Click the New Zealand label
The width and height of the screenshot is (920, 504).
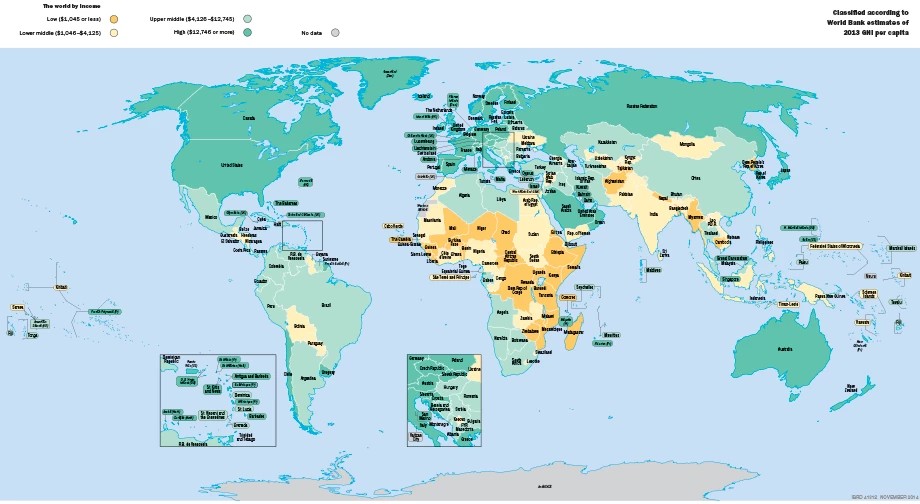[851, 388]
